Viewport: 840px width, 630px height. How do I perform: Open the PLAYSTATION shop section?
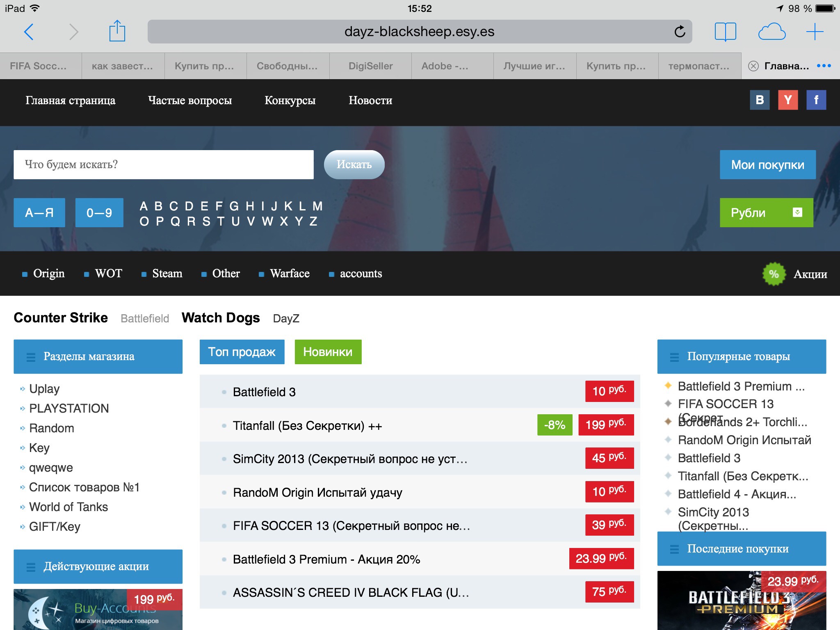point(69,409)
